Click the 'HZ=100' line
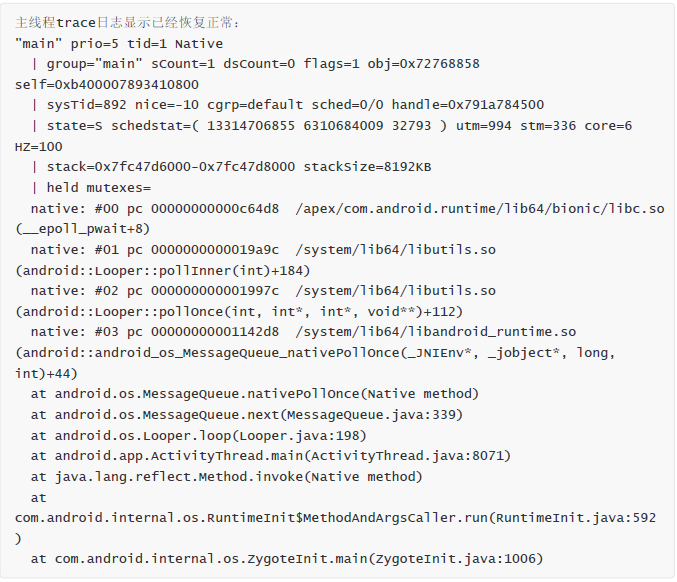Viewport: 677px width, 582px height. [x=39, y=146]
